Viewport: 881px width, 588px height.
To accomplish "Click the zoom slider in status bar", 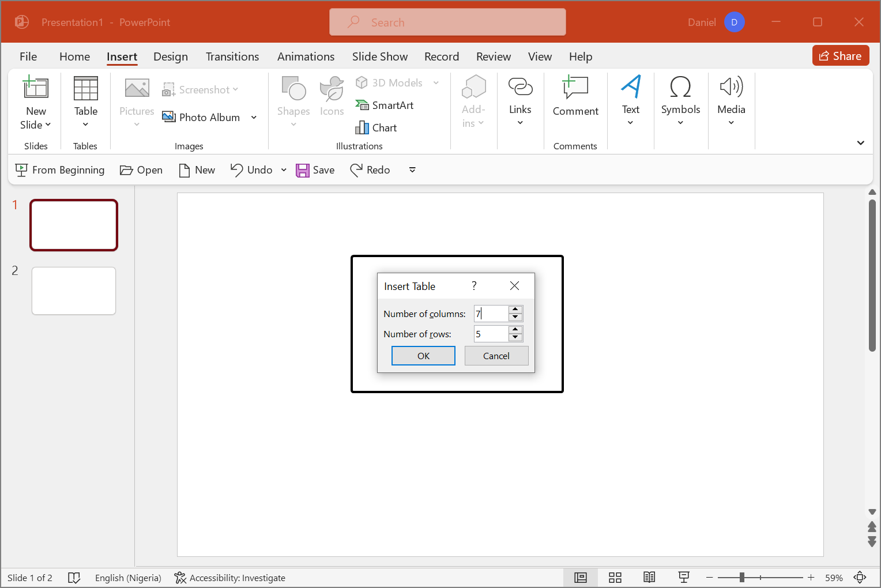I will coord(742,578).
